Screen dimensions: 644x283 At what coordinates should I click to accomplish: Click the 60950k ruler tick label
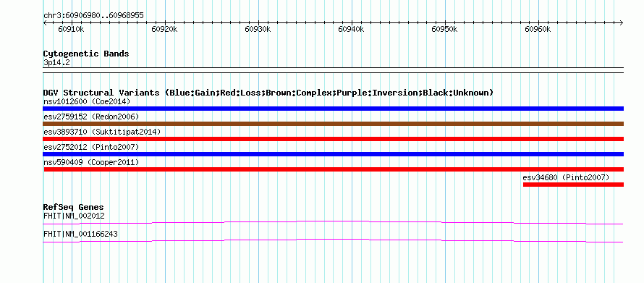tap(445, 29)
